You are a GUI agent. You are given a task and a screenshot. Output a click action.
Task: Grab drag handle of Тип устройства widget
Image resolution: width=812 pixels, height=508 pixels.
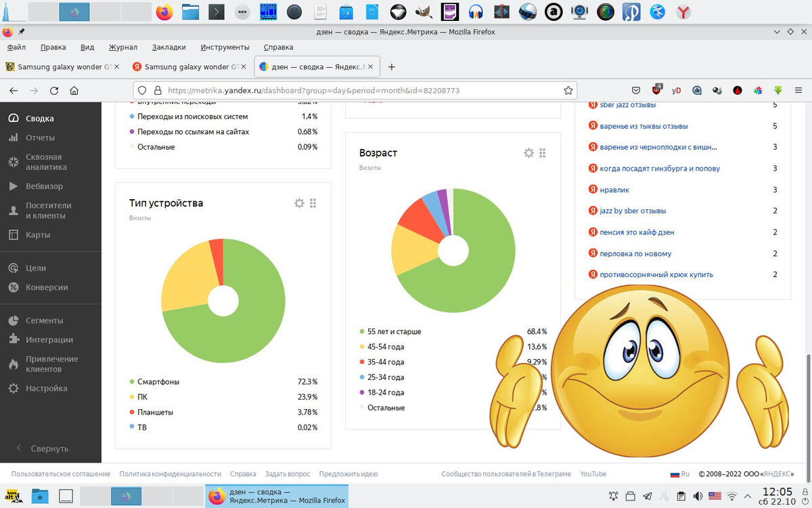pos(313,203)
